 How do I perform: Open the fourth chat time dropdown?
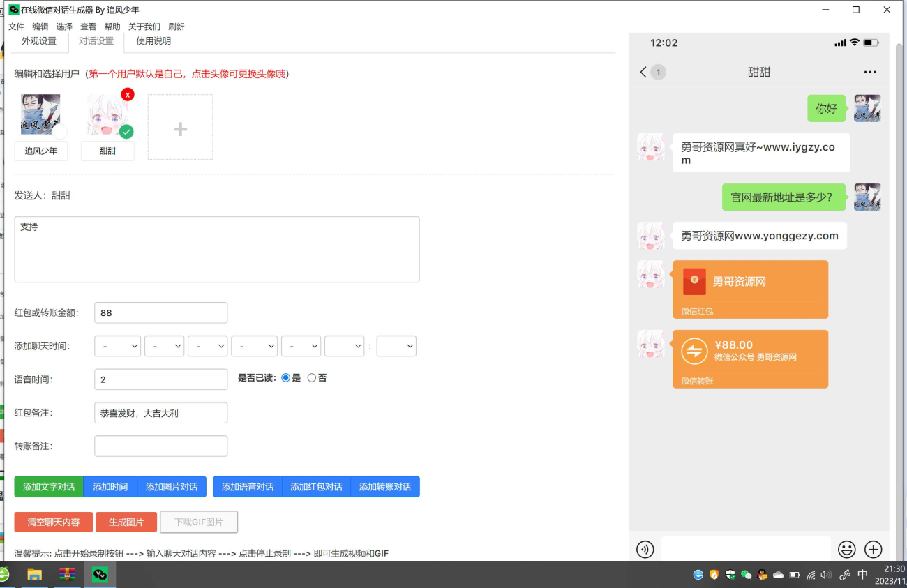pos(254,346)
